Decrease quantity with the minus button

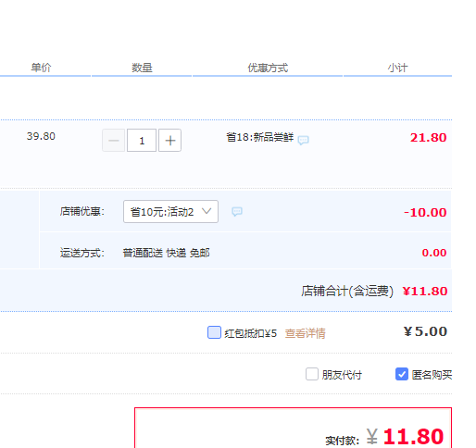114,141
